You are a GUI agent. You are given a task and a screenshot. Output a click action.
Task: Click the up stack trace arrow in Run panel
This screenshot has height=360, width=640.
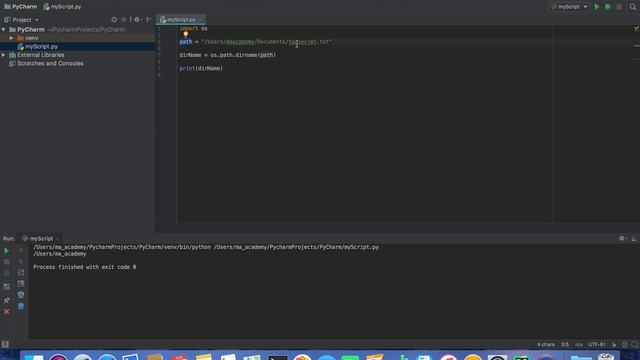point(21,251)
